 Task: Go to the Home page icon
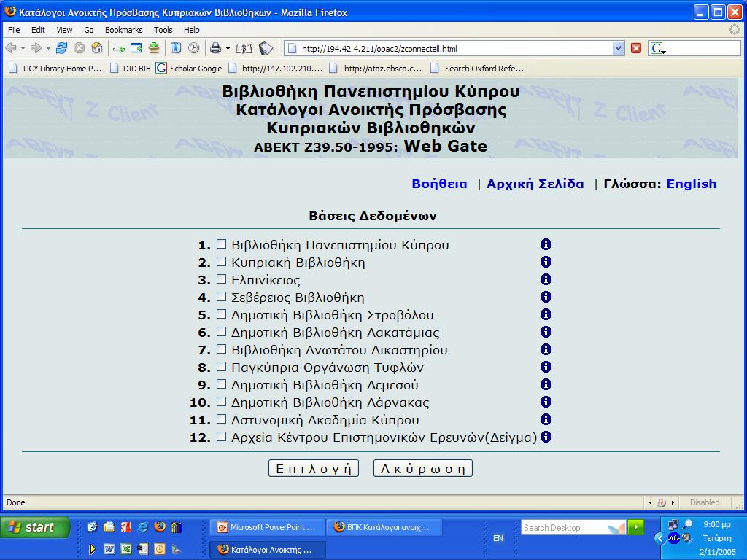pyautogui.click(x=97, y=48)
